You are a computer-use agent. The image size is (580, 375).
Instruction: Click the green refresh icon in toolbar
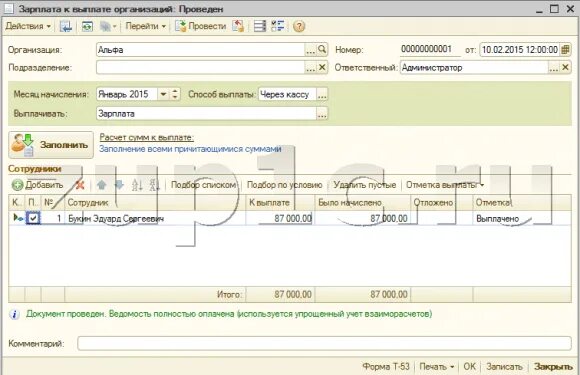87,26
